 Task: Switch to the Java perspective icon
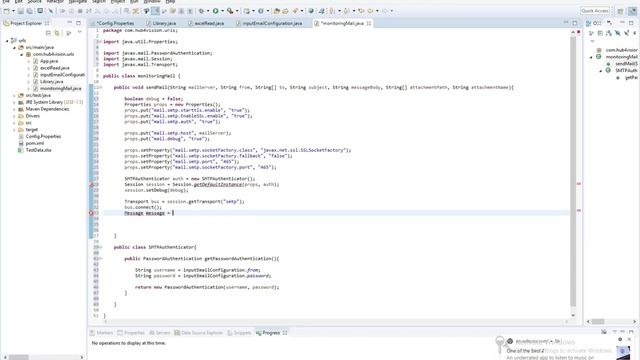point(632,11)
